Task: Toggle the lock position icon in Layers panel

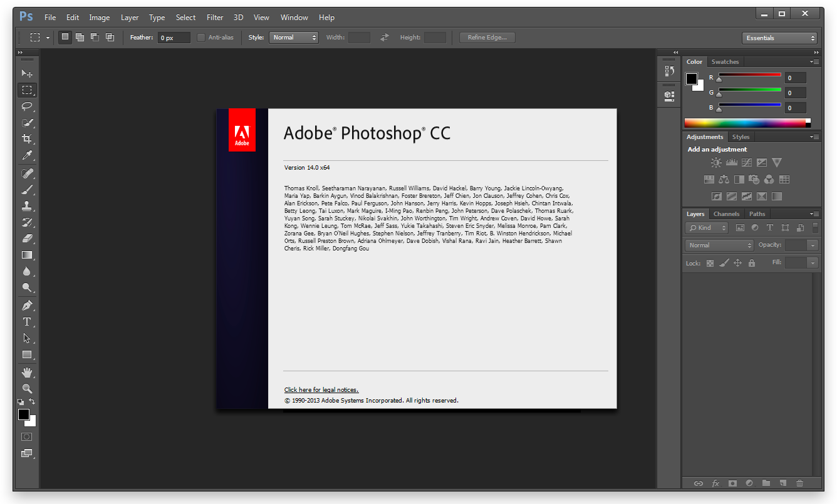Action: 737,263
